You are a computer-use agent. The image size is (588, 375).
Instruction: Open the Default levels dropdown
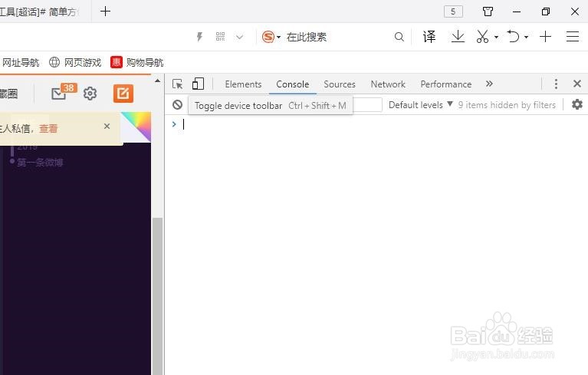pos(421,104)
